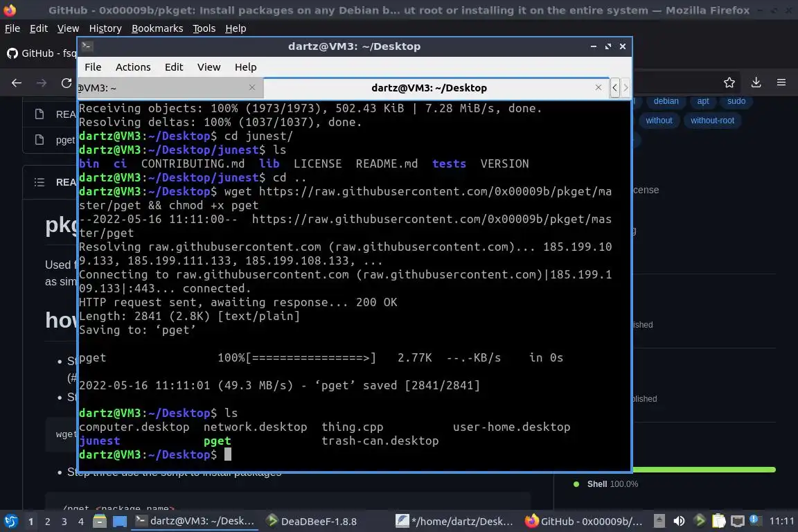The height and width of the screenshot is (532, 798).
Task: Go forward in Firefox
Action: click(x=42, y=83)
